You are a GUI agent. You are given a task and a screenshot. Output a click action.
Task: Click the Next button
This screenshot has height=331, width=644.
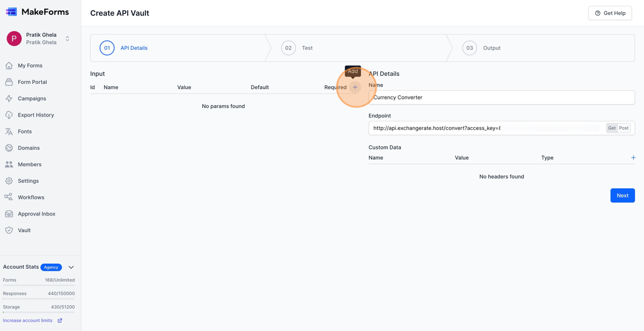coord(623,195)
